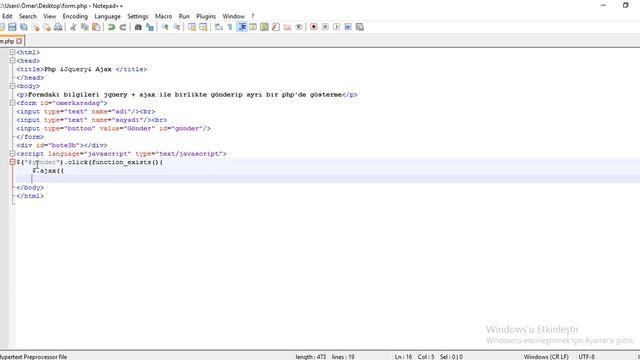The height and width of the screenshot is (360, 640).
Task: Open the Function List panel icon
Action: pyautogui.click(x=276, y=27)
